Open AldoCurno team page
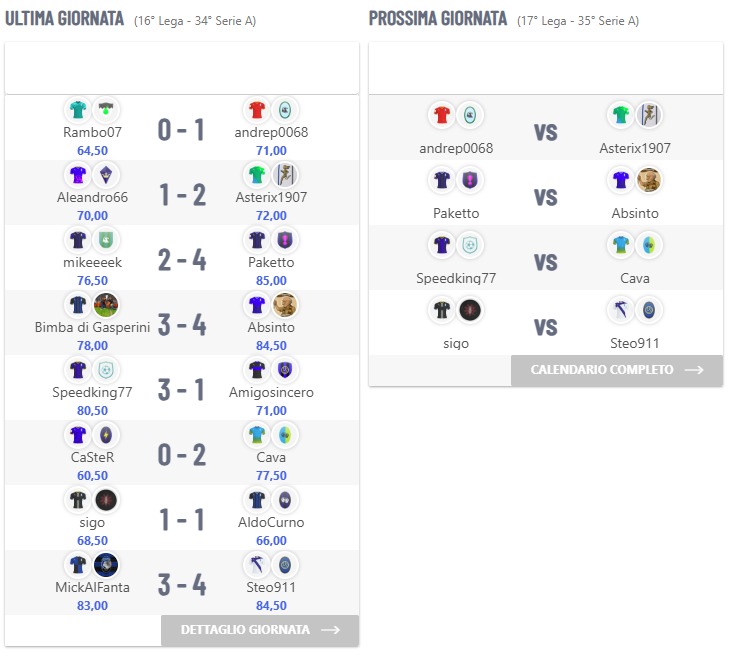This screenshot has width=738, height=658. pos(272,522)
